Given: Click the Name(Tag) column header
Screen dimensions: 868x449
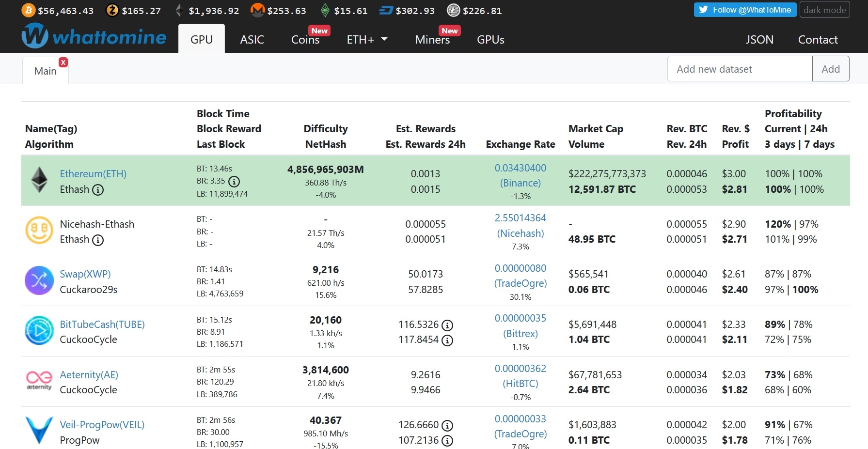Looking at the screenshot, I should click(x=51, y=129).
